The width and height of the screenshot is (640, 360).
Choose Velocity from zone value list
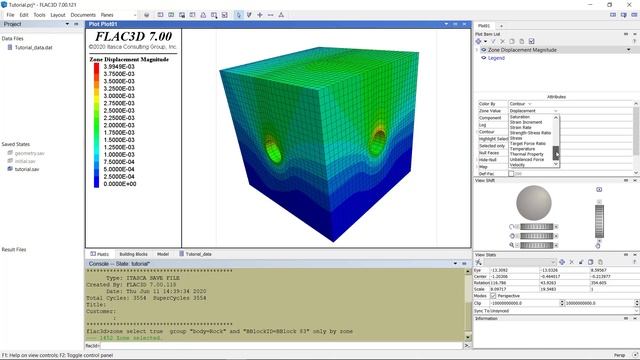pyautogui.click(x=517, y=165)
